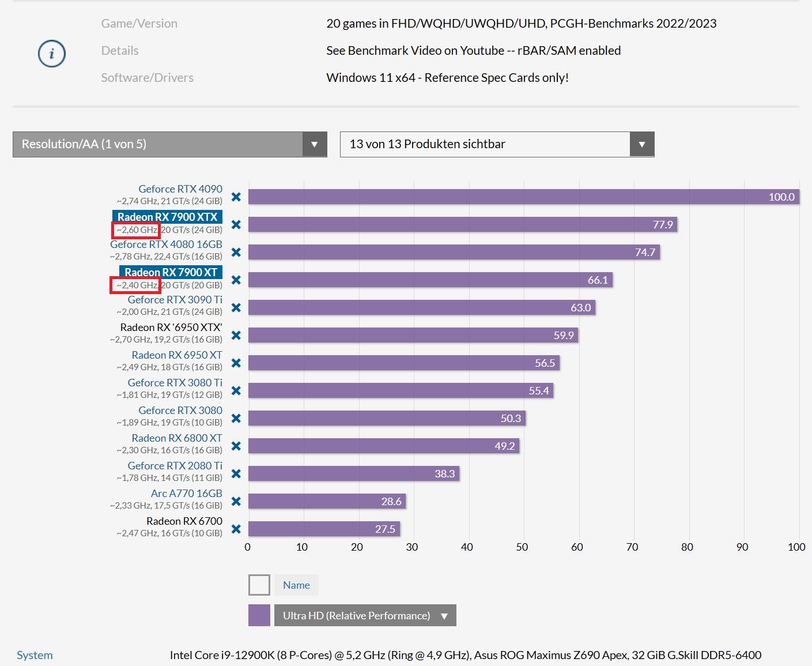Click the System link at the bottom

[35, 655]
